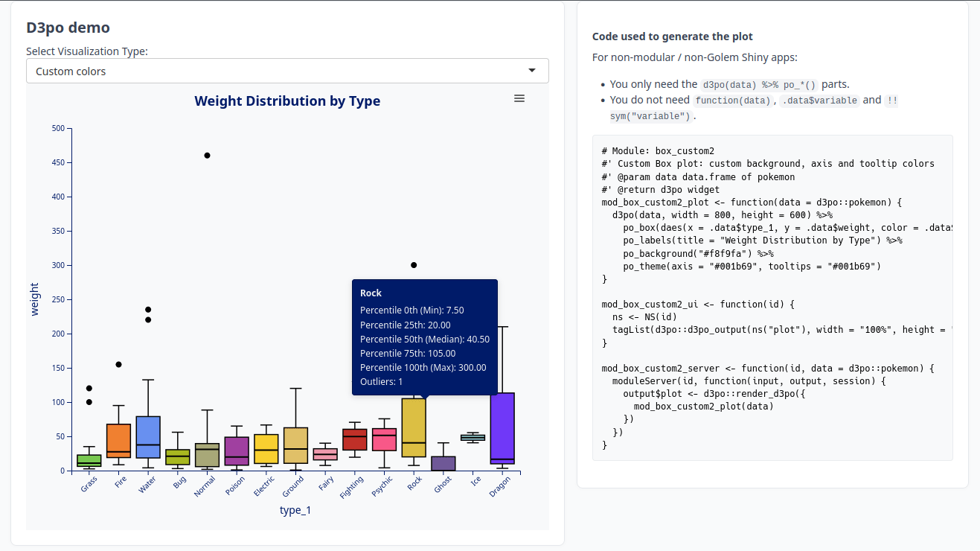980x551 pixels.
Task: Open the "Custom colors" selector arrow
Action: (x=532, y=70)
